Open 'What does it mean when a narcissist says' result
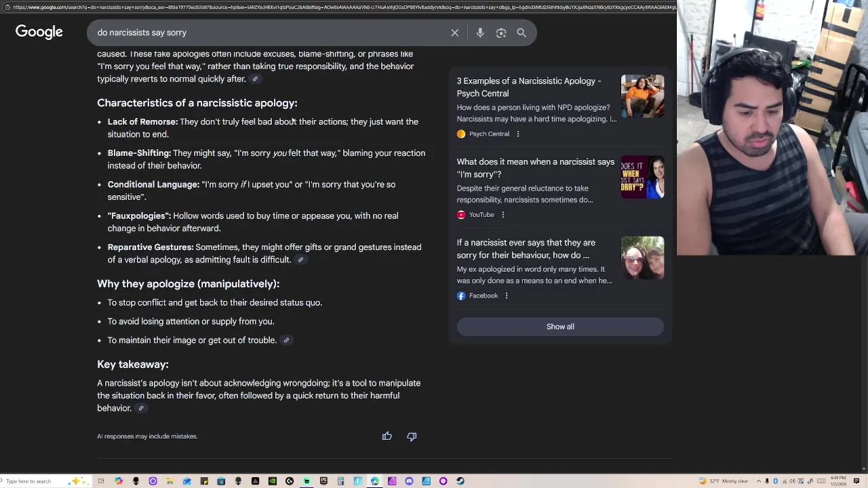 (x=536, y=168)
